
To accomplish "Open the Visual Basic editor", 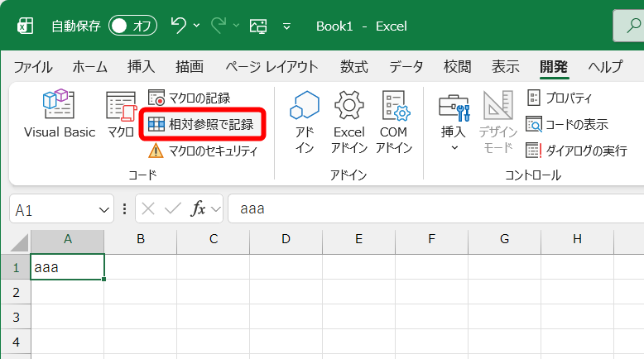I will (x=59, y=114).
